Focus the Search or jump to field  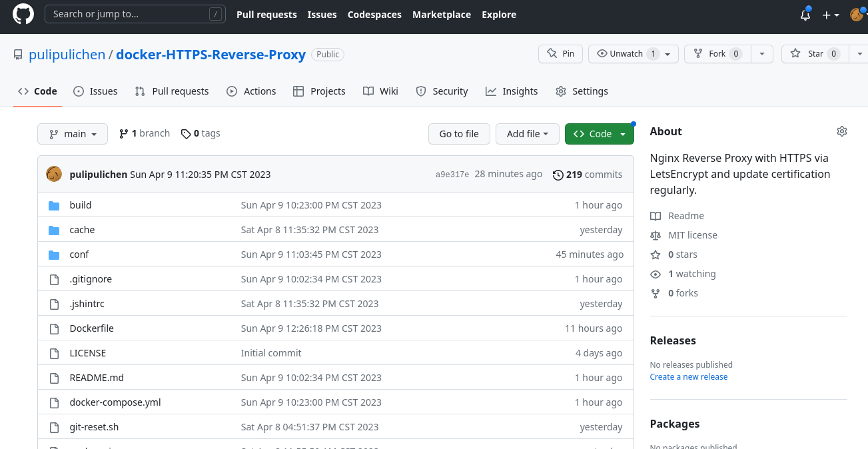[x=135, y=14]
